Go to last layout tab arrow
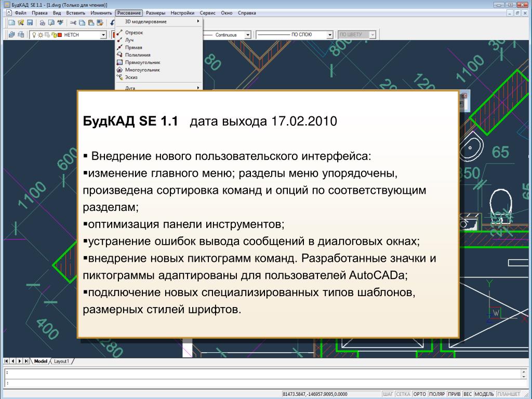 coord(26,362)
